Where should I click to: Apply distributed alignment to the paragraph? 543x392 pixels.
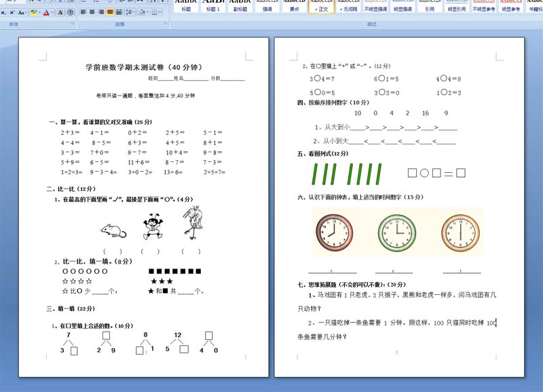[x=119, y=12]
